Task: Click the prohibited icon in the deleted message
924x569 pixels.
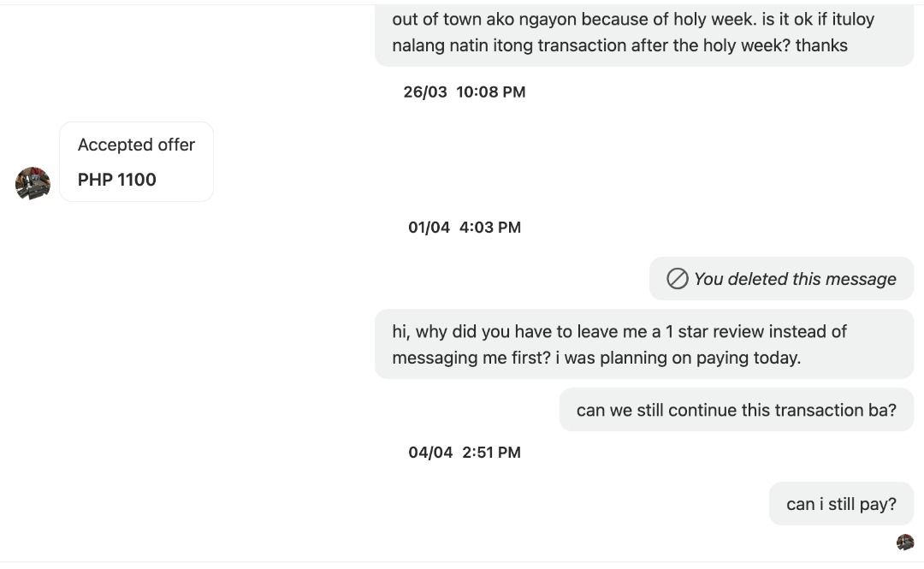Action: click(677, 279)
